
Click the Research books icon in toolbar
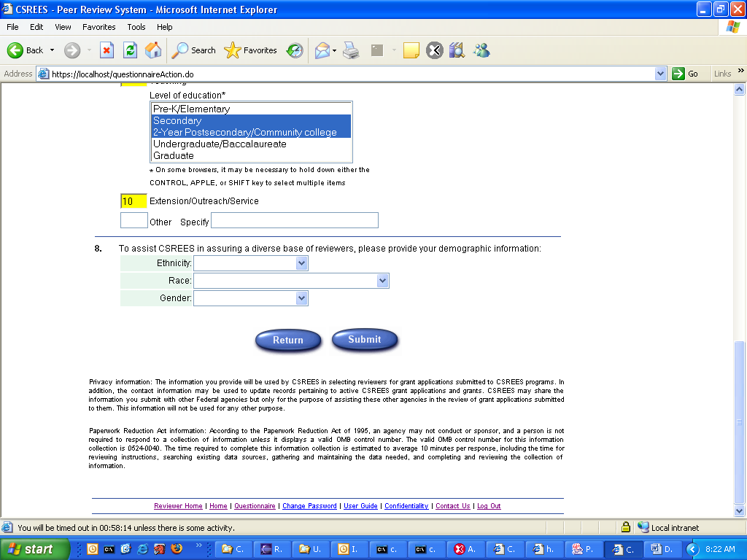[x=457, y=50]
